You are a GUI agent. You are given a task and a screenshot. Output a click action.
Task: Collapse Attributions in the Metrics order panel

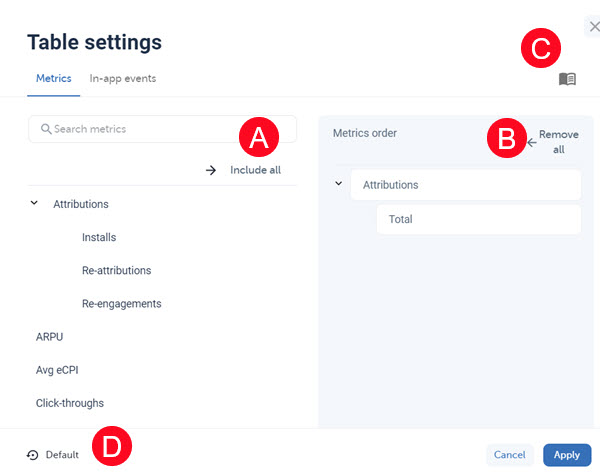pyautogui.click(x=338, y=184)
